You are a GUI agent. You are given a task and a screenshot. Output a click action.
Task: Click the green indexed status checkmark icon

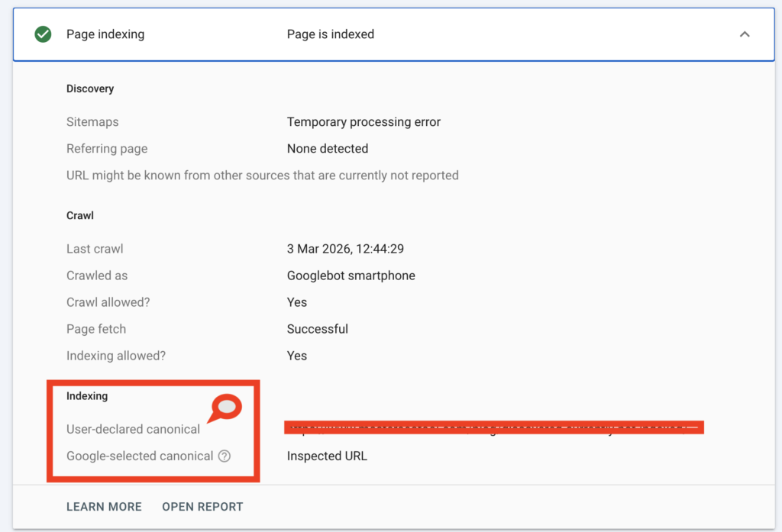click(x=42, y=34)
